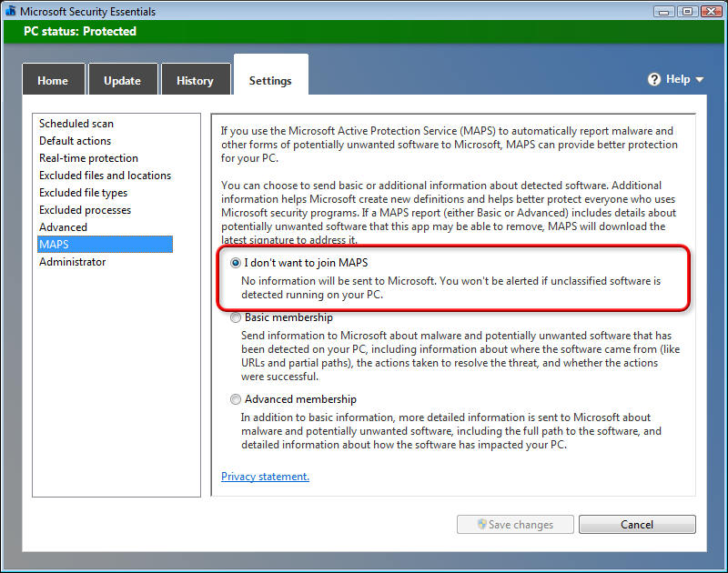Click the Microsoft Security Essentials title bar icon
This screenshot has height=573, width=728.
tap(12, 11)
